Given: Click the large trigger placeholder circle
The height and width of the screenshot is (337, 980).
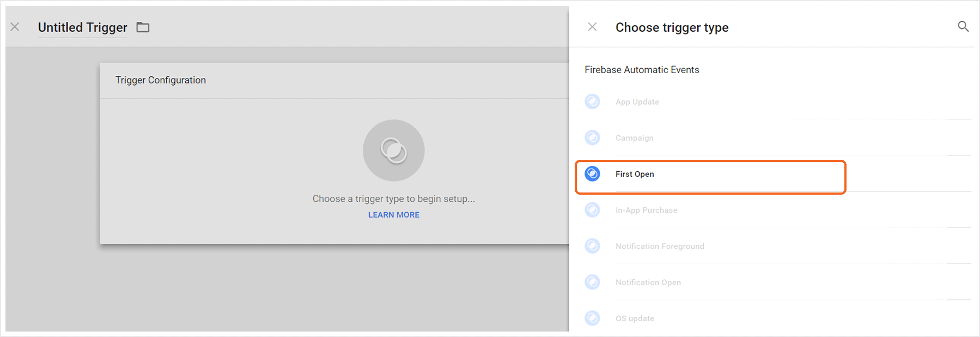Looking at the screenshot, I should point(393,151).
